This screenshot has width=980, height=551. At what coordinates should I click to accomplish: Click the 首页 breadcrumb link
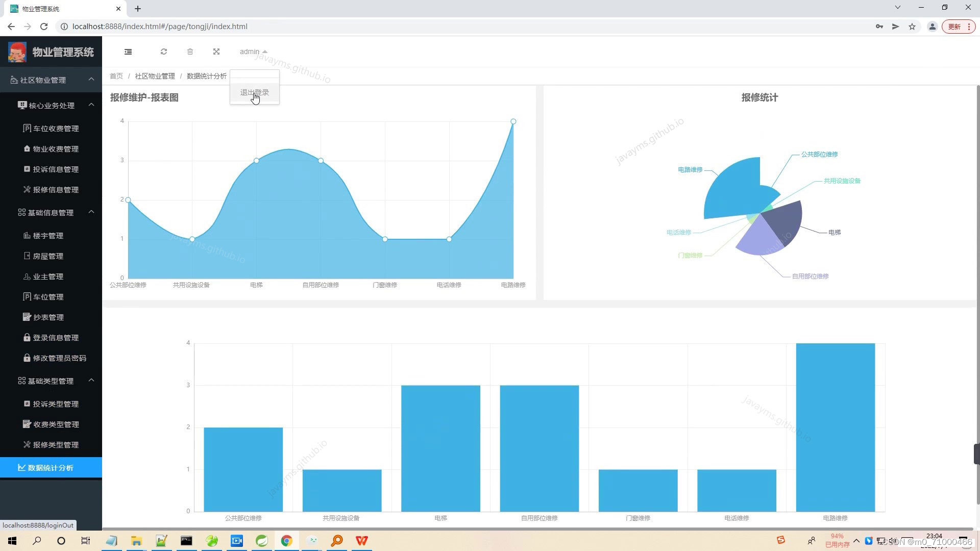(x=116, y=76)
